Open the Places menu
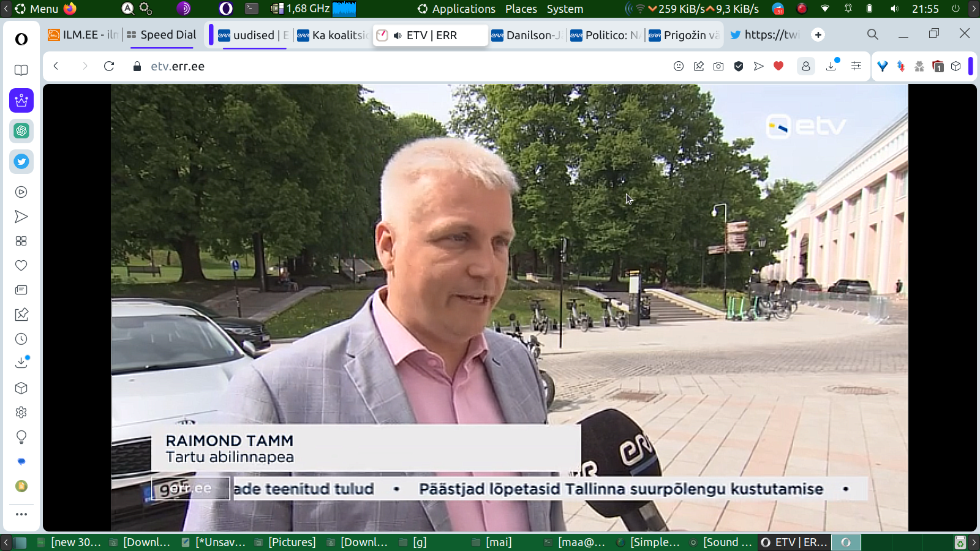Image resolution: width=980 pixels, height=551 pixels. pos(521,9)
